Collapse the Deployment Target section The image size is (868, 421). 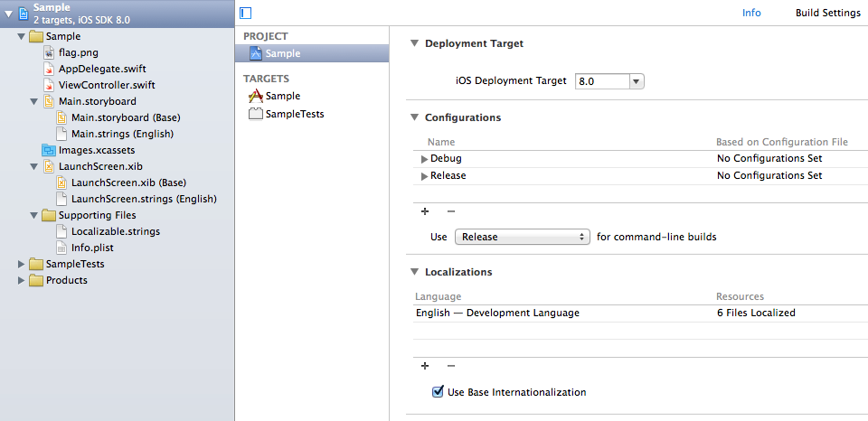[415, 43]
